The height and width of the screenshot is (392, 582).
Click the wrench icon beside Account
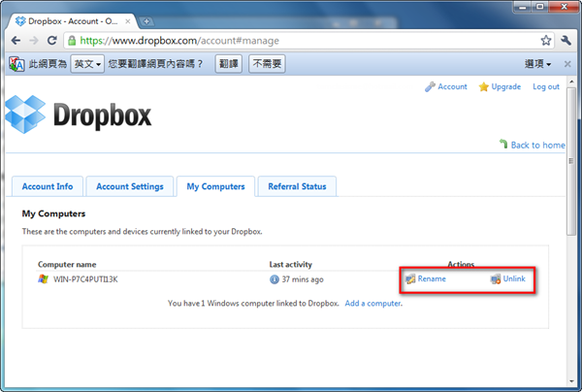(x=430, y=87)
